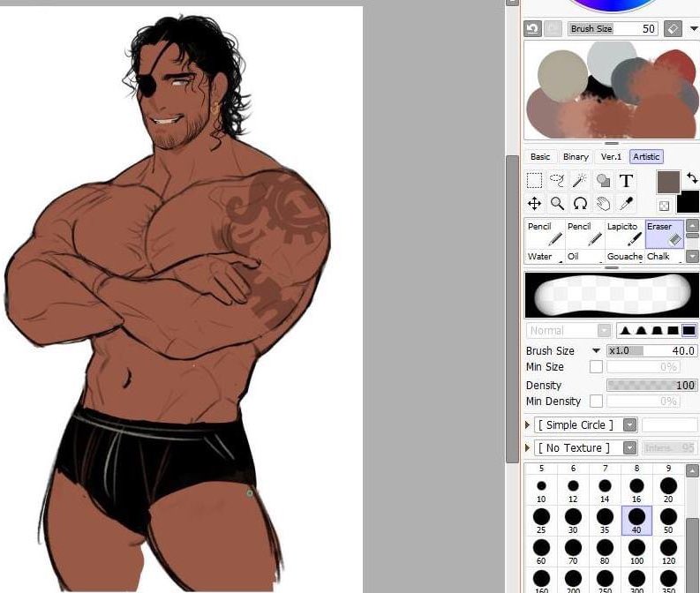
Task: Choose the second Pencil brush
Action: (x=585, y=233)
